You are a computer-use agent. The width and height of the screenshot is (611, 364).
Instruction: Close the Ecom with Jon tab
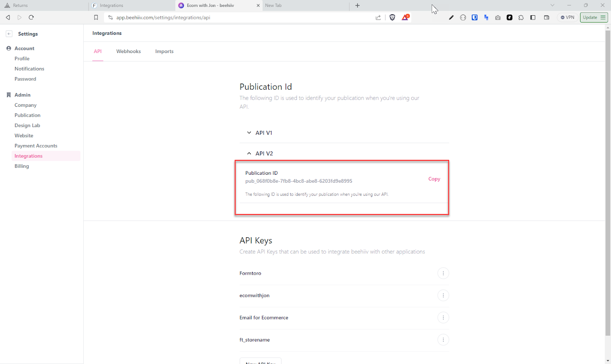point(258,5)
